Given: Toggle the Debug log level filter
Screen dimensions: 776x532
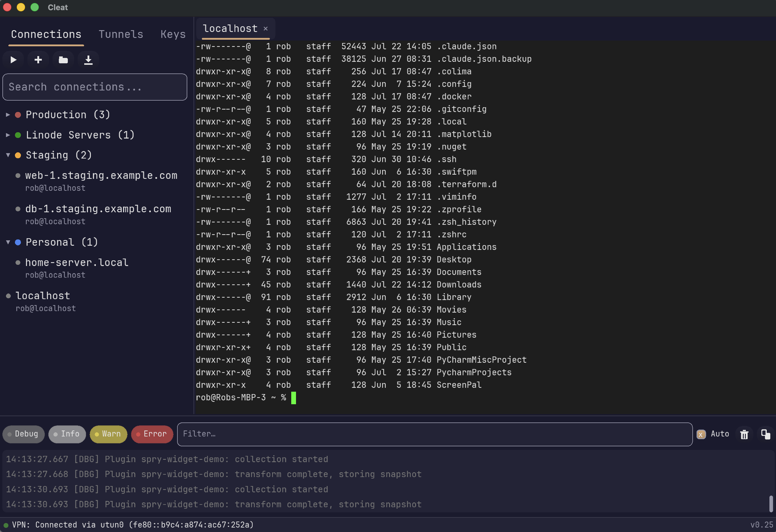Looking at the screenshot, I should point(23,434).
